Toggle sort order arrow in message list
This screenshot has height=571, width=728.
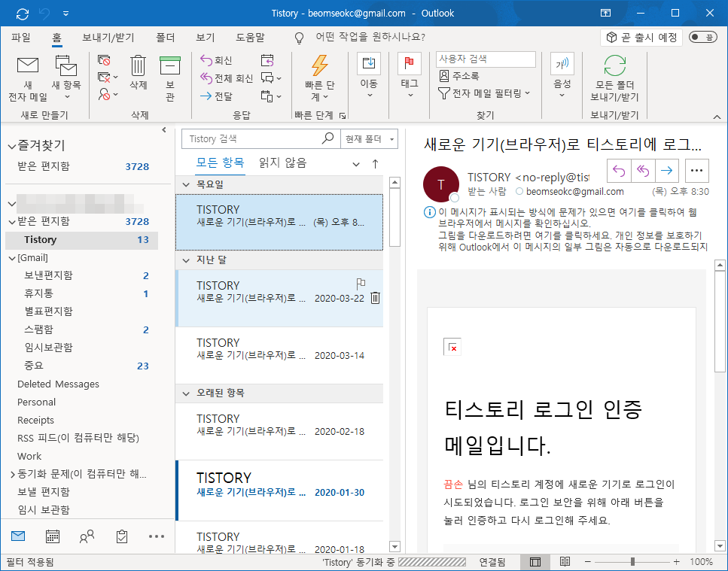point(375,163)
